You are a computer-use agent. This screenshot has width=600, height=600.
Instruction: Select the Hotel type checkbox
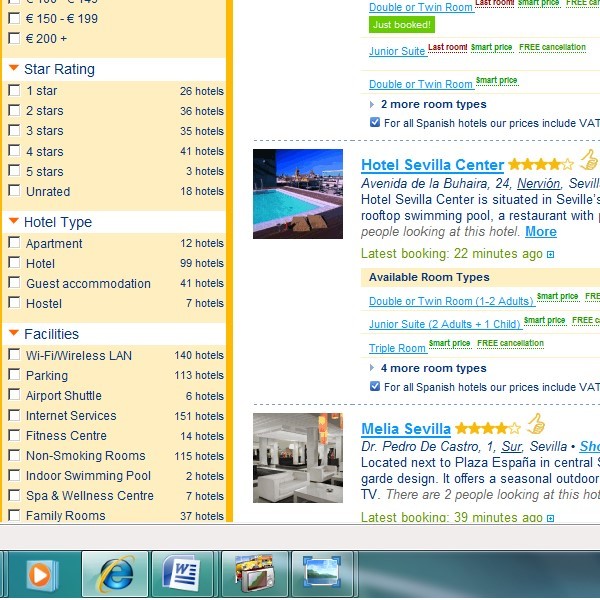(x=14, y=262)
